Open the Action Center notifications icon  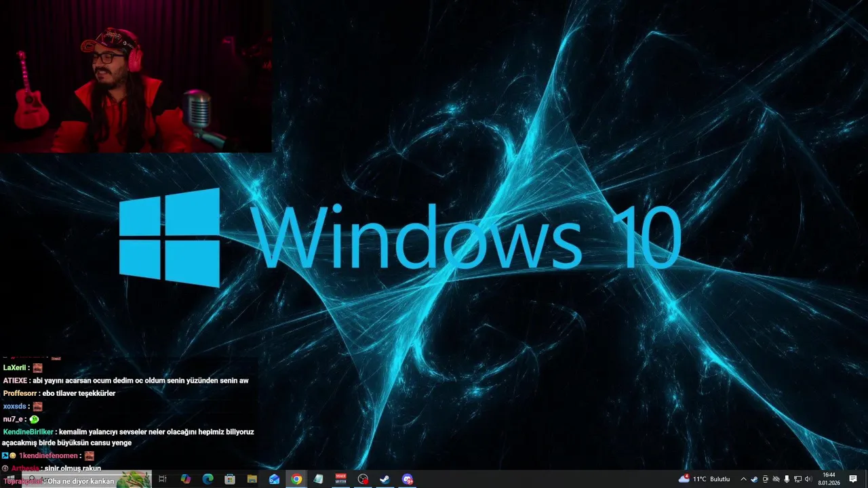(853, 479)
